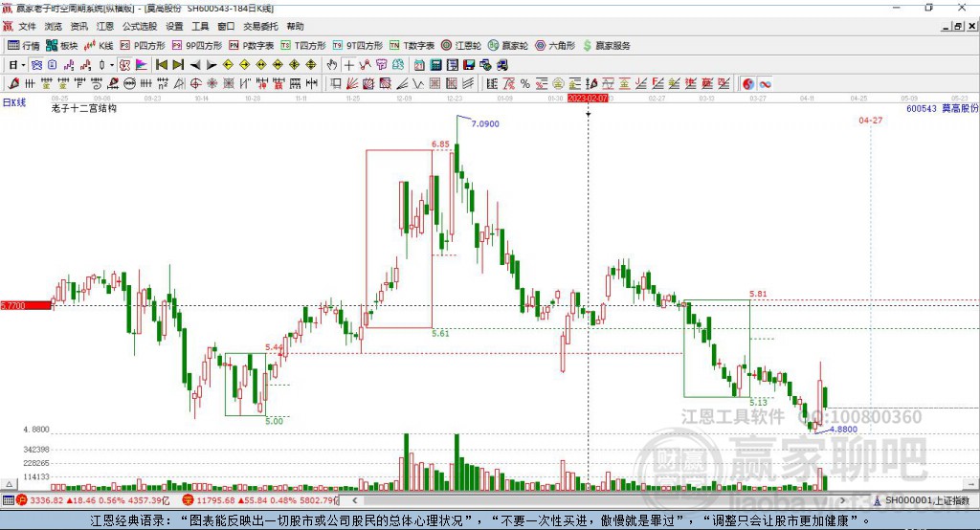This screenshot has height=530, width=980.
Task: Toggle the 权 adjustment icon
Action: pyautogui.click(x=125, y=65)
